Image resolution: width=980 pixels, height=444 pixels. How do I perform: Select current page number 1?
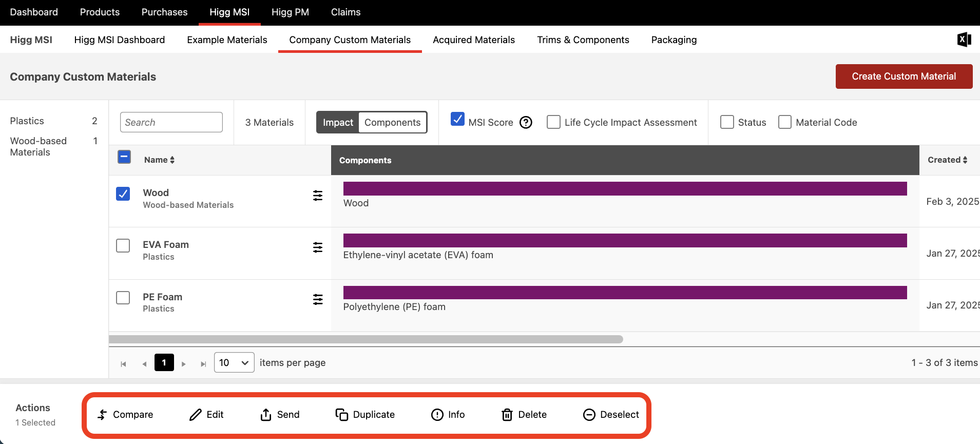164,362
